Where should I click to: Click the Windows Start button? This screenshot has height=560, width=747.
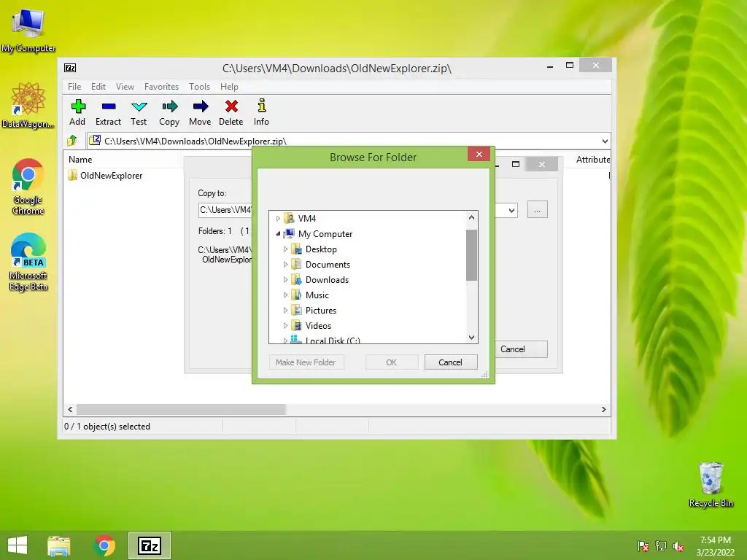pyautogui.click(x=18, y=545)
